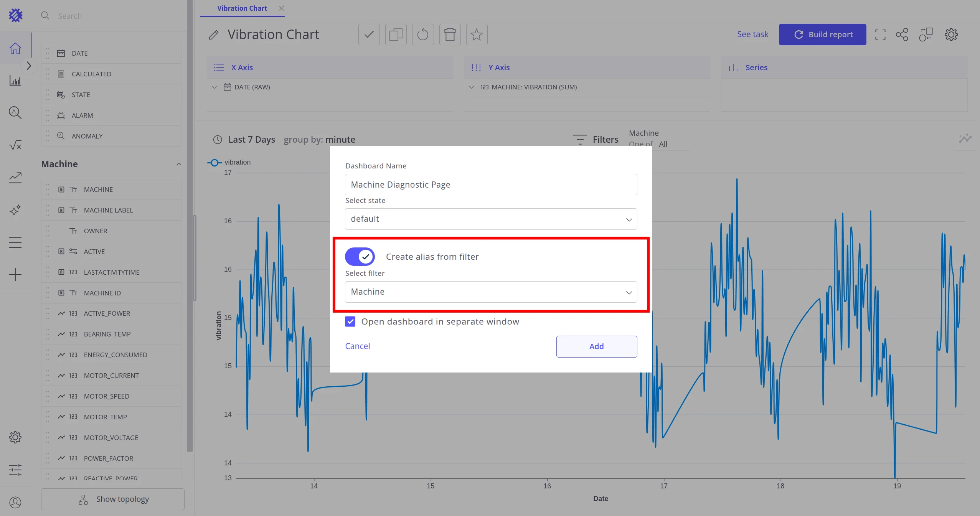Select the BEARING_TEMP field
This screenshot has width=980, height=516.
111,334
